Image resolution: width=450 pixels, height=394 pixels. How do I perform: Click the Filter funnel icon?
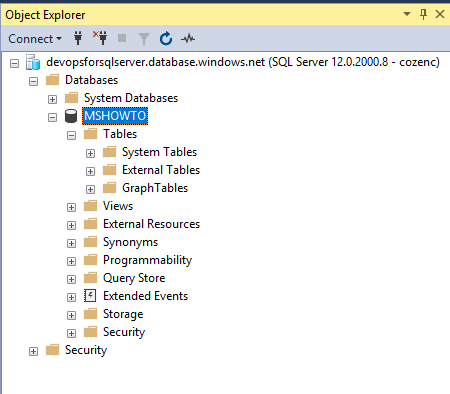coord(144,39)
